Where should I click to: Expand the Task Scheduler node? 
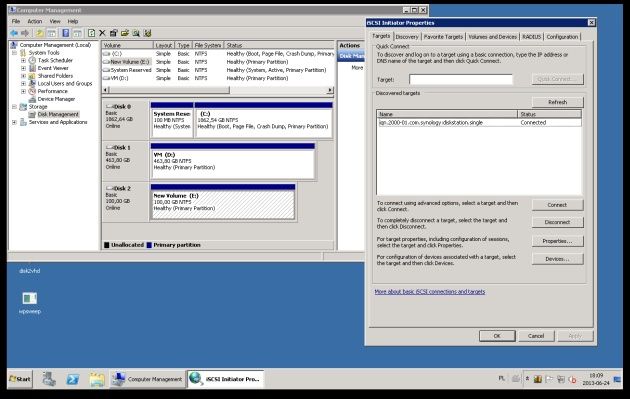[x=23, y=60]
